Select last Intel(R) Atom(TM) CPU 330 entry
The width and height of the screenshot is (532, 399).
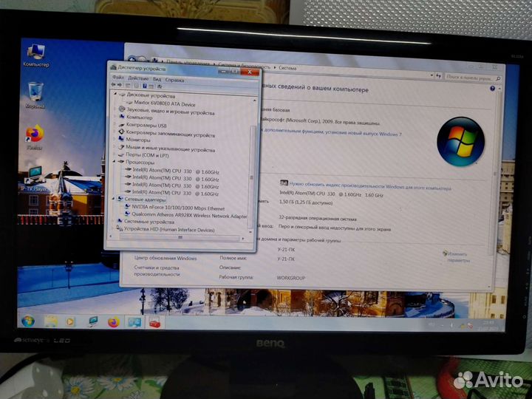pos(175,193)
